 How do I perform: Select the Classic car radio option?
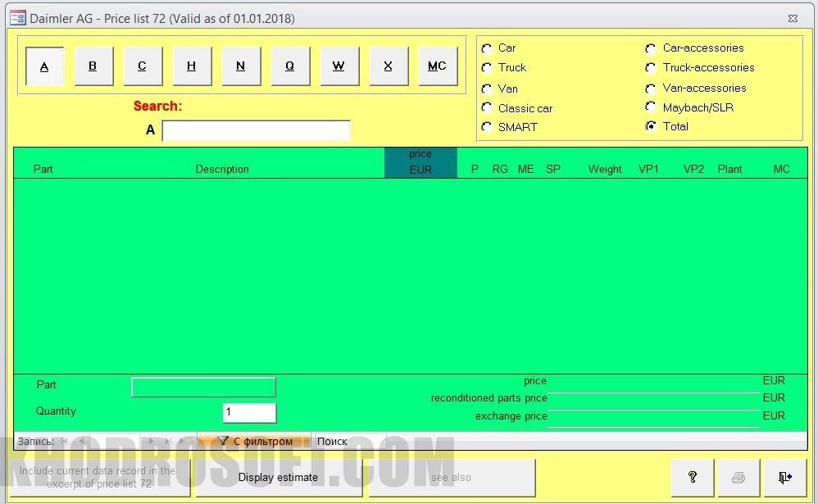click(487, 107)
